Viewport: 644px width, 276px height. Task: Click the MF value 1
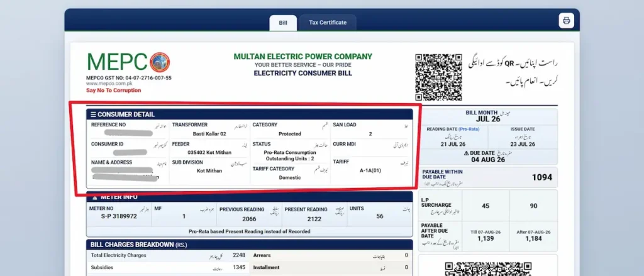[184, 216]
